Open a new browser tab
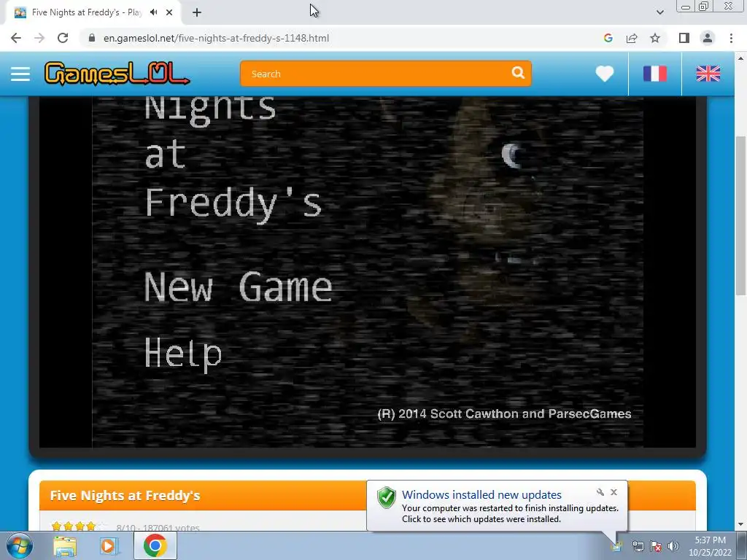Viewport: 747px width, 560px height. click(x=197, y=12)
